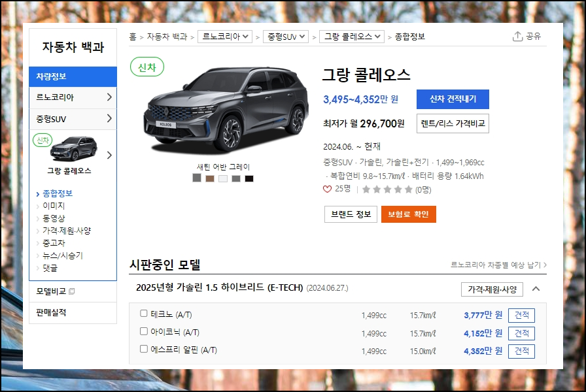Open 뉴스/시승기 in the sidebar menu
Image resolution: width=586 pixels, height=392 pixels.
point(63,255)
